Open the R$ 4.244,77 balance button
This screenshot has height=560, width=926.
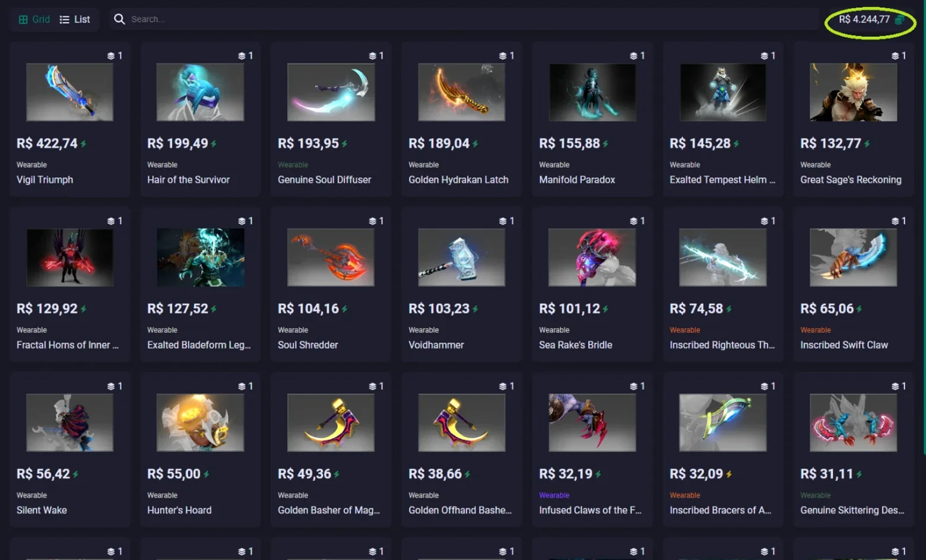point(871,20)
